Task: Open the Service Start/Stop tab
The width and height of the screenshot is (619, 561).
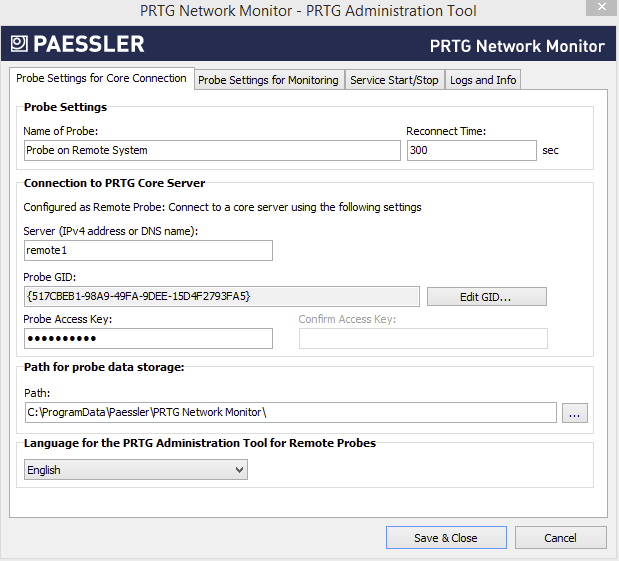Action: 394,80
